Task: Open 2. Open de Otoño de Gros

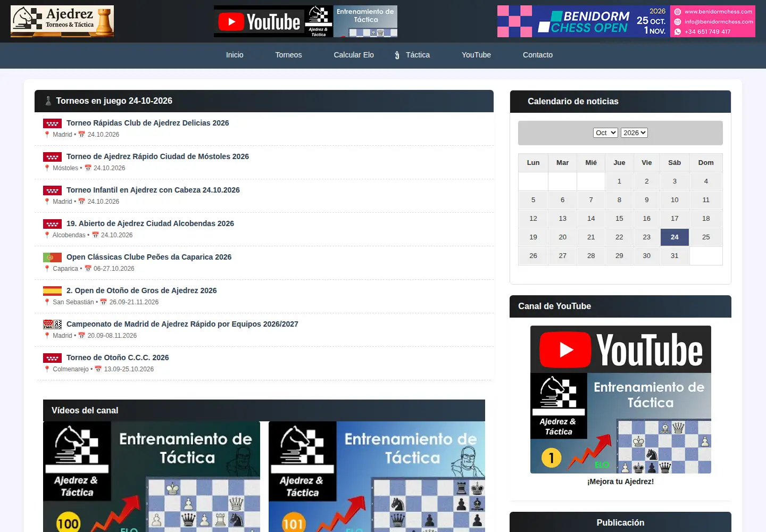Action: point(141,290)
